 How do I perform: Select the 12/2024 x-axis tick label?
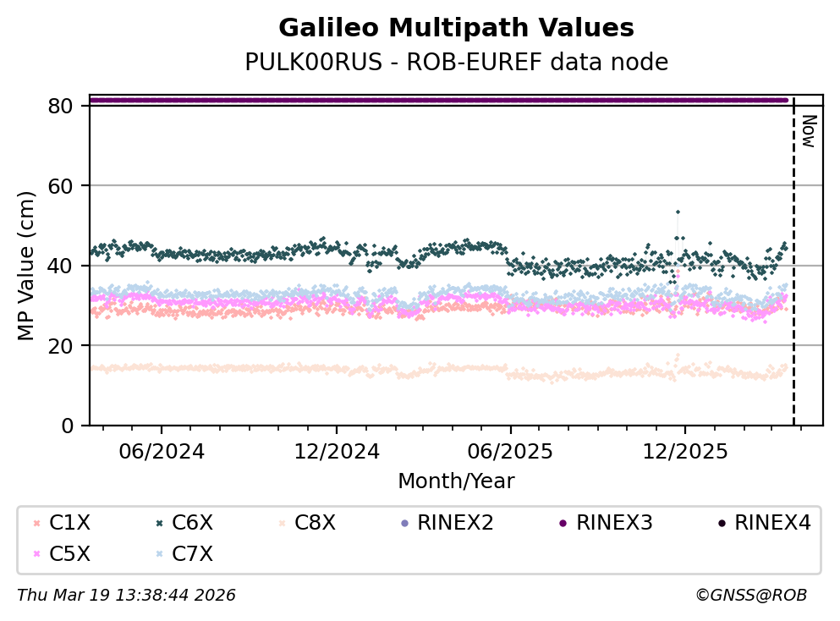(x=336, y=452)
